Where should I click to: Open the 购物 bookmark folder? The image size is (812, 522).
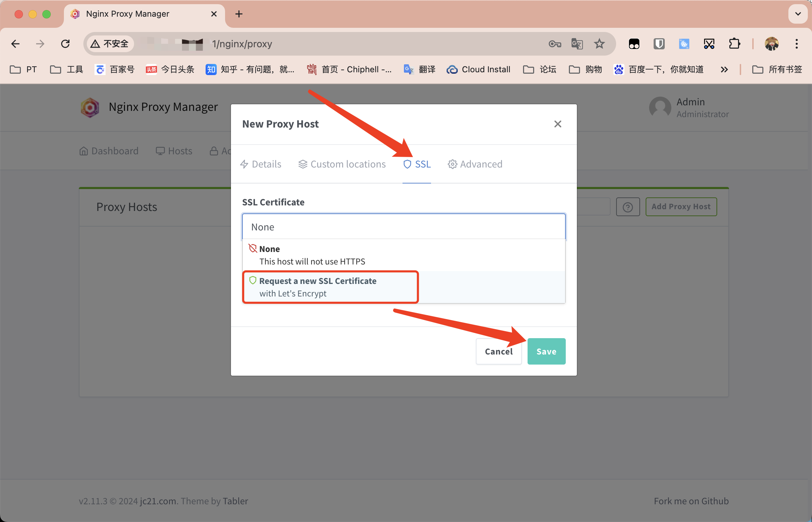click(586, 70)
